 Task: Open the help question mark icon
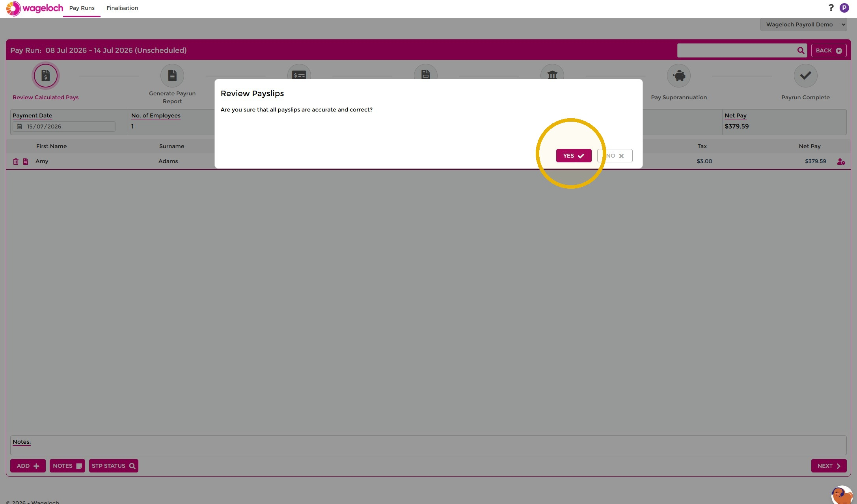point(831,8)
